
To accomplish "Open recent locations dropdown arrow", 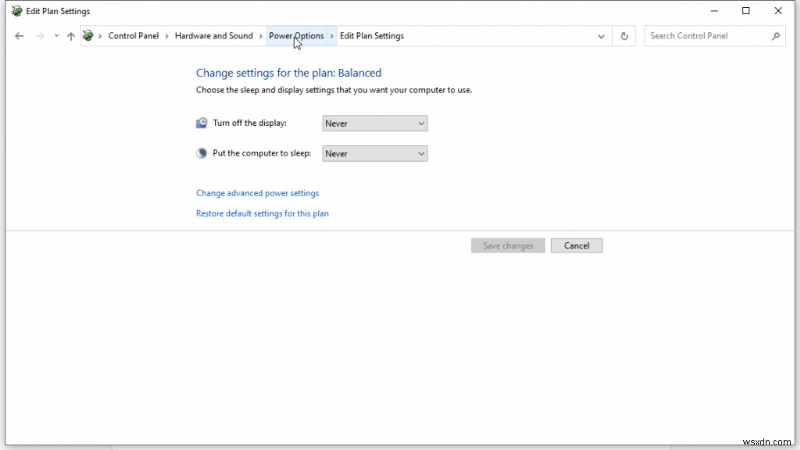I will coord(56,36).
